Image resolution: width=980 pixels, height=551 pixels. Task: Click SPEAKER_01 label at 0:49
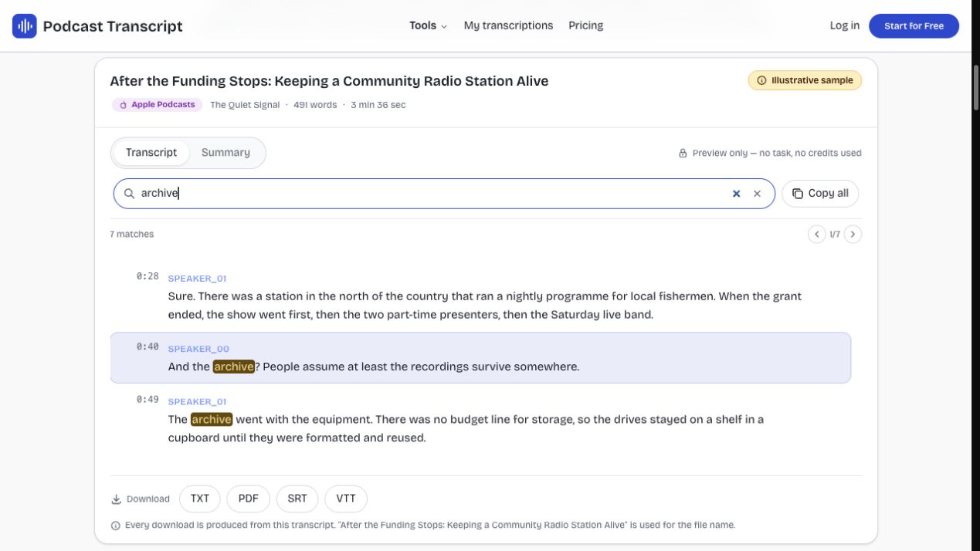coord(197,402)
